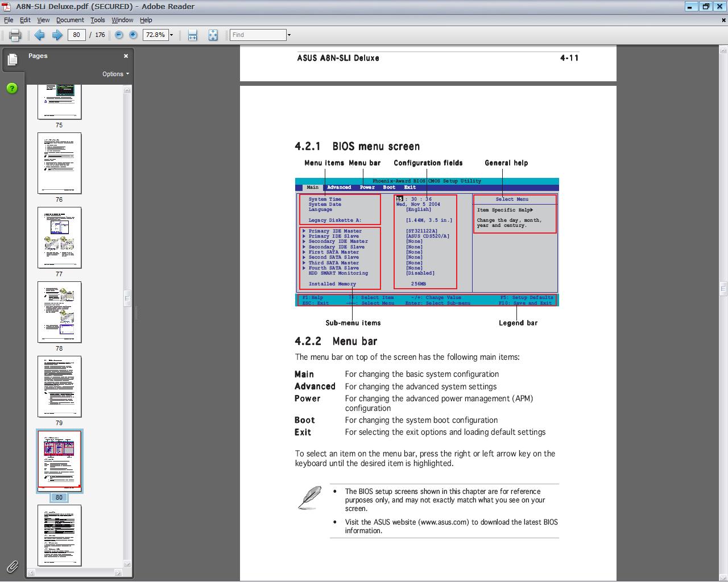
Task: Select page 75 thumbnail
Action: (x=59, y=102)
